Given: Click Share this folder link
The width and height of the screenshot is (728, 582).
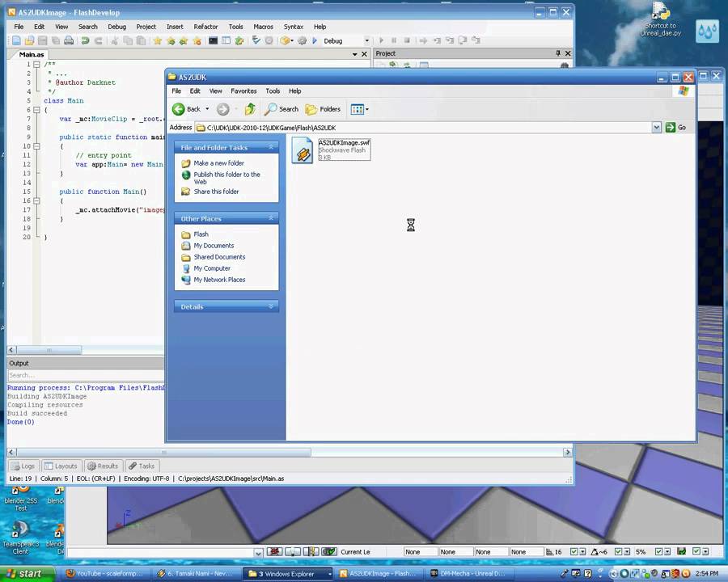Looking at the screenshot, I should 216,192.
